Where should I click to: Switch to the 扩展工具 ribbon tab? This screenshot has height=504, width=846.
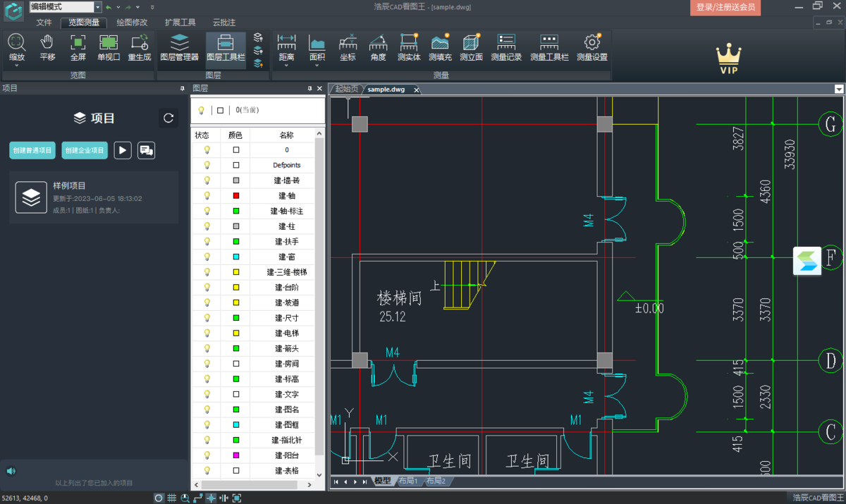click(x=180, y=23)
